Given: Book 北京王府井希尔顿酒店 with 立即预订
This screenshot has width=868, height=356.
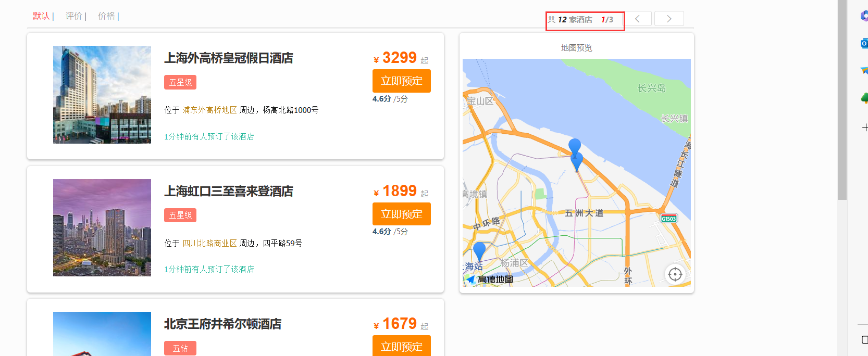Looking at the screenshot, I should [402, 346].
